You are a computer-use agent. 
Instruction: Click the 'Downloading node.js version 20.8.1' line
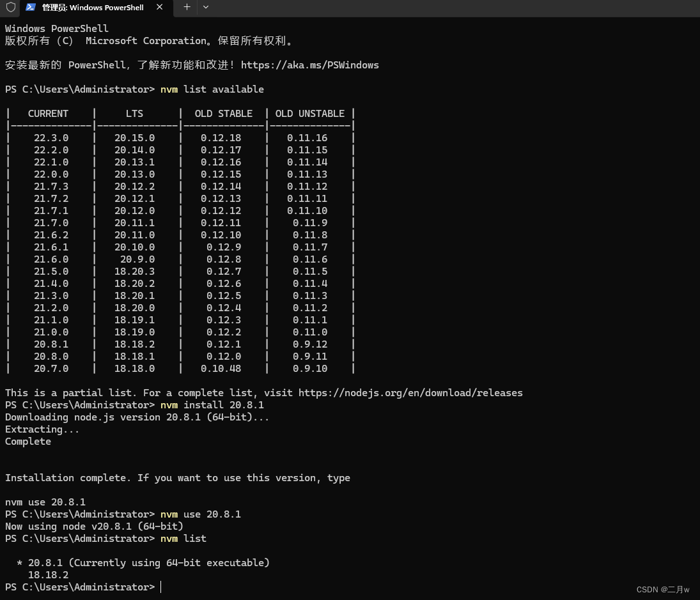click(x=137, y=417)
